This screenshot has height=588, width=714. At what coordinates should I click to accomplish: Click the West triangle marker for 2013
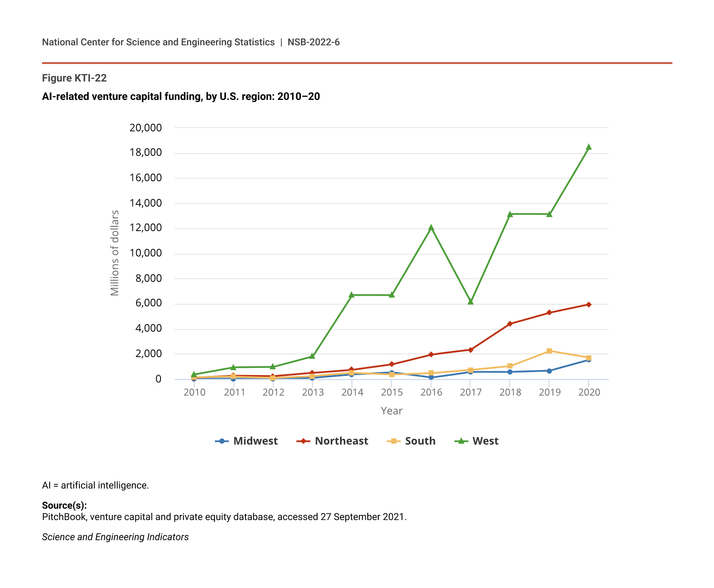[312, 356]
